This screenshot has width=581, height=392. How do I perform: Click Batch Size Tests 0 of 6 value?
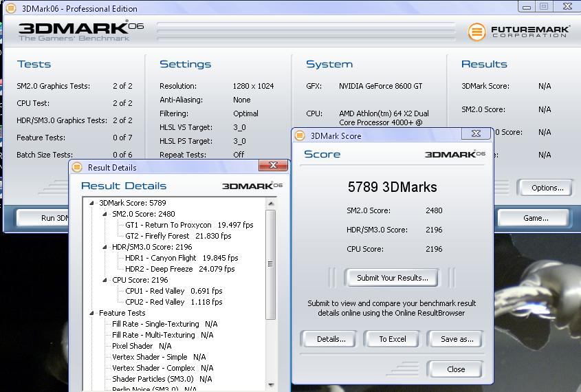[122, 155]
